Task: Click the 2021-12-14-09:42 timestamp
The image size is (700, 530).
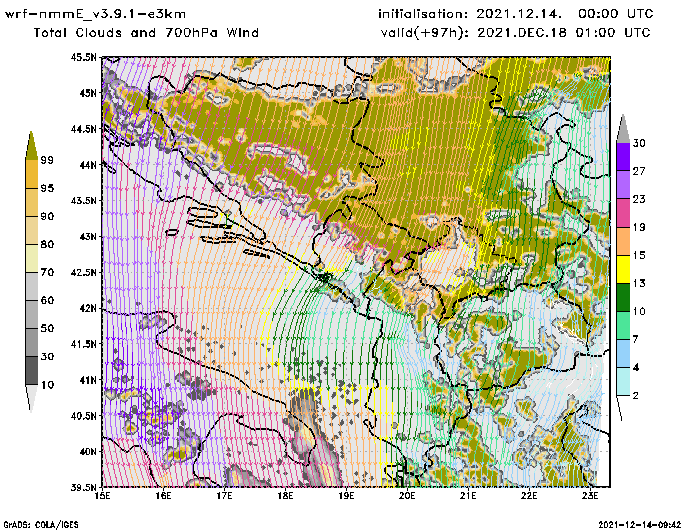Action: pyautogui.click(x=640, y=525)
